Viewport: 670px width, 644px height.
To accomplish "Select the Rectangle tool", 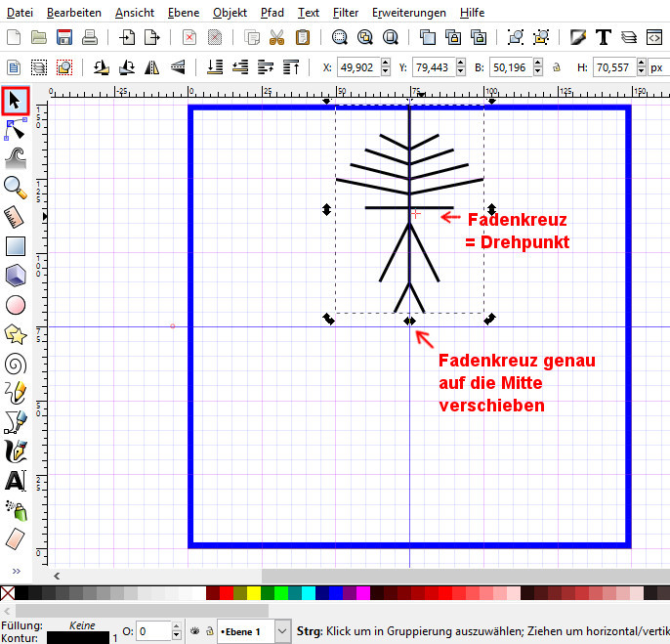I will (x=16, y=246).
